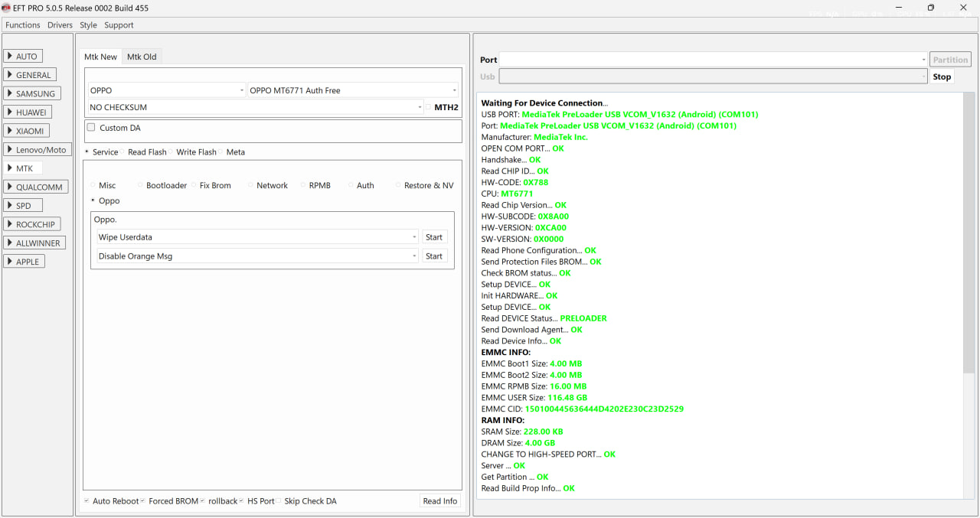This screenshot has width=980, height=518.
Task: Open the Port dropdown
Action: [x=714, y=60]
